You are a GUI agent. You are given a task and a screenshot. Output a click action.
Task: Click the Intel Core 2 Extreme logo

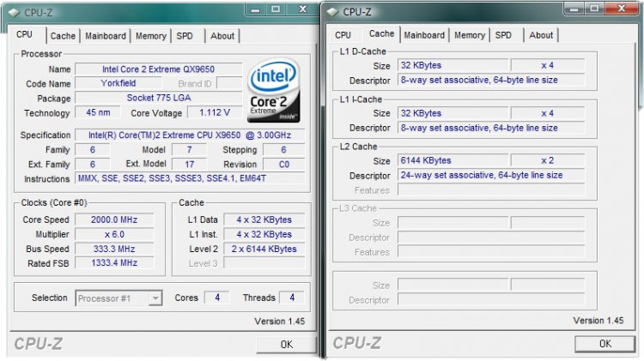click(x=274, y=90)
